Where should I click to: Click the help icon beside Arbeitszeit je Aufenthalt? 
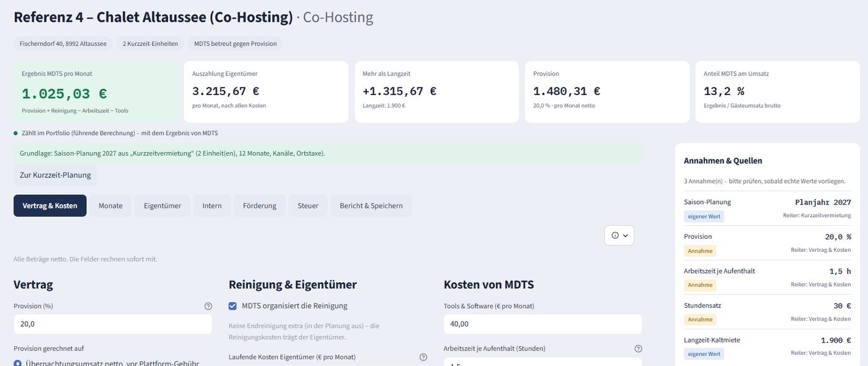pos(639,349)
